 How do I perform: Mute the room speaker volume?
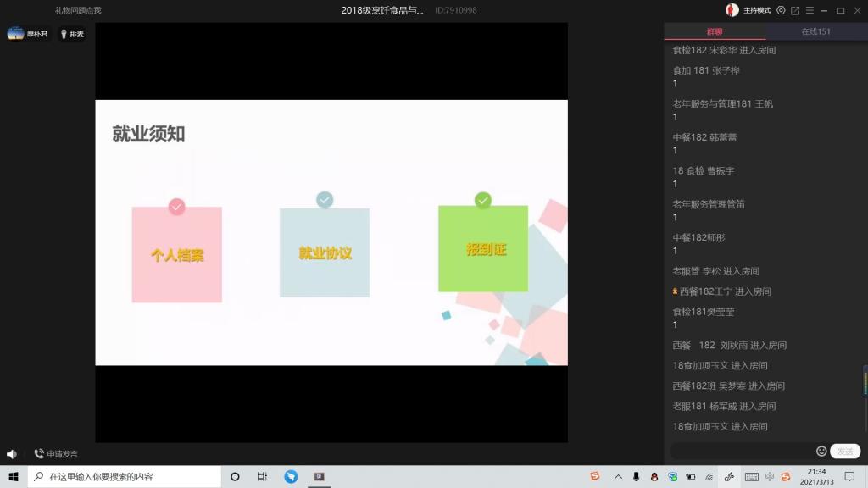pos(12,454)
